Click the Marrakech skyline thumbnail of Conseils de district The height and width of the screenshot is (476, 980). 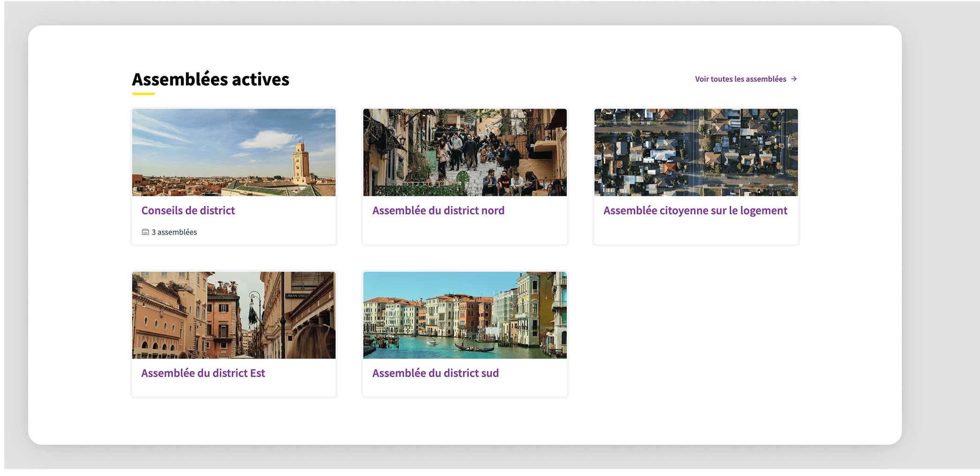[x=234, y=152]
